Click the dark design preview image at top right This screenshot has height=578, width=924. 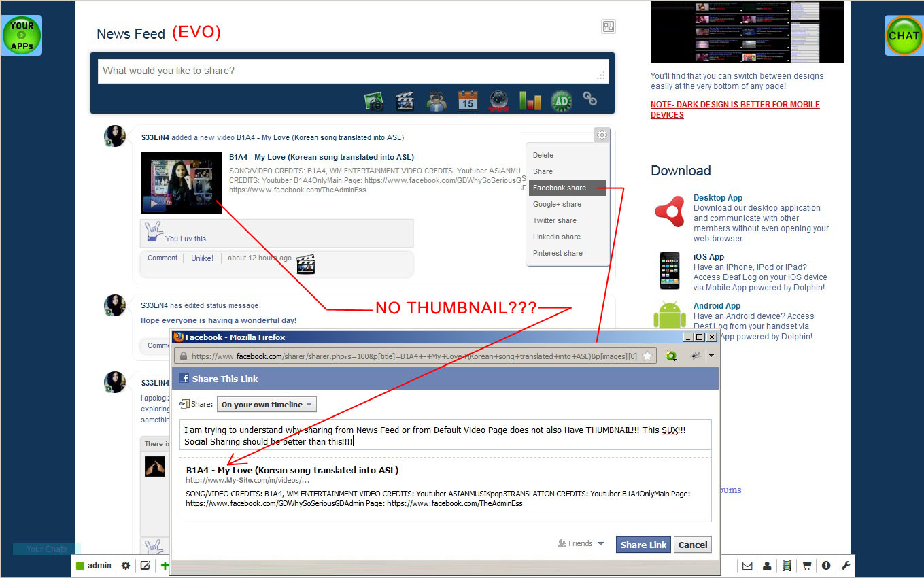747,31
